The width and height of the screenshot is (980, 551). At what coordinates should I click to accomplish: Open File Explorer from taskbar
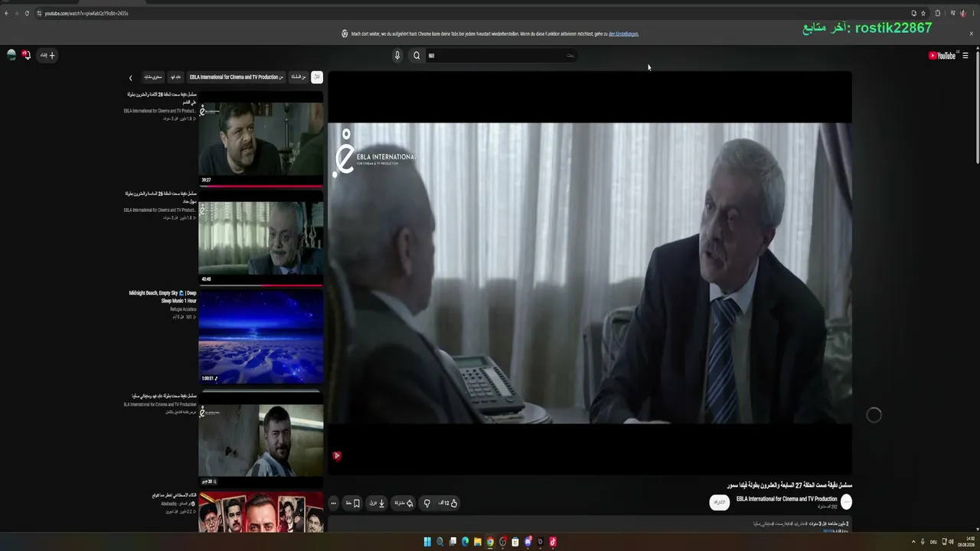point(477,542)
